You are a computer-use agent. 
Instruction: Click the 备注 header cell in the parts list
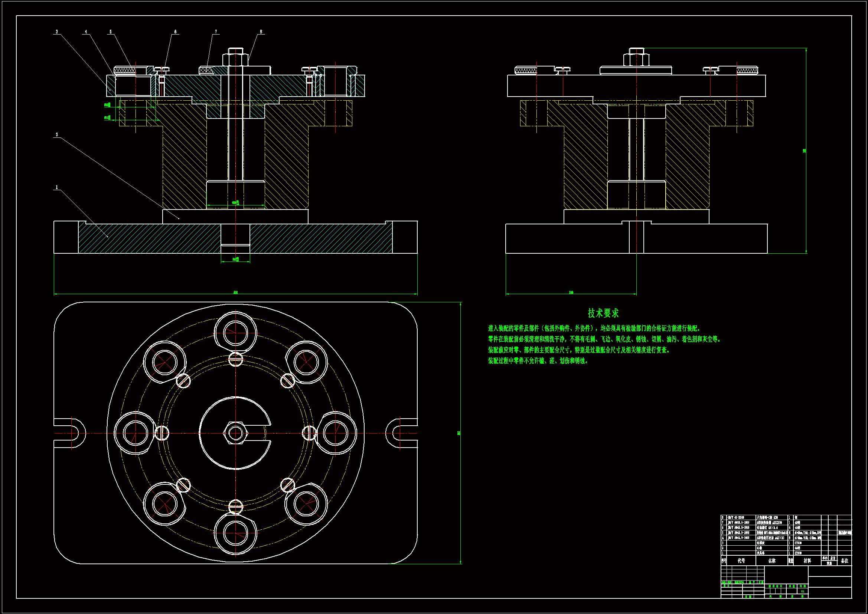[845, 561]
